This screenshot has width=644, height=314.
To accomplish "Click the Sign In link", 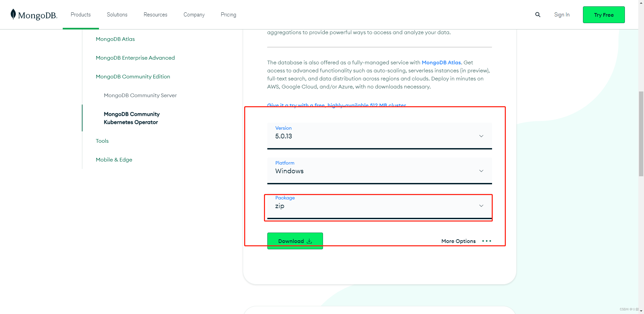I will coord(562,15).
